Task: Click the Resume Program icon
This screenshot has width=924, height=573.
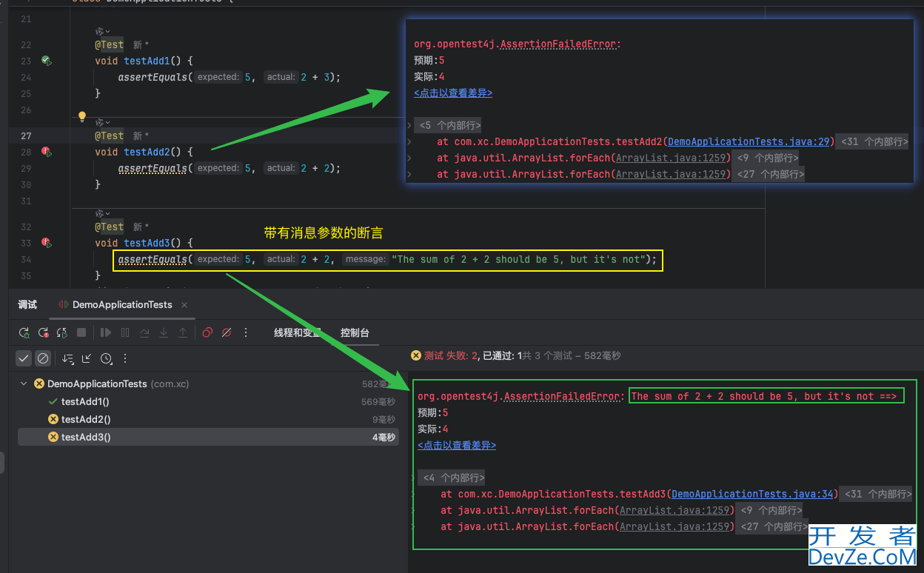Action: pos(106,333)
